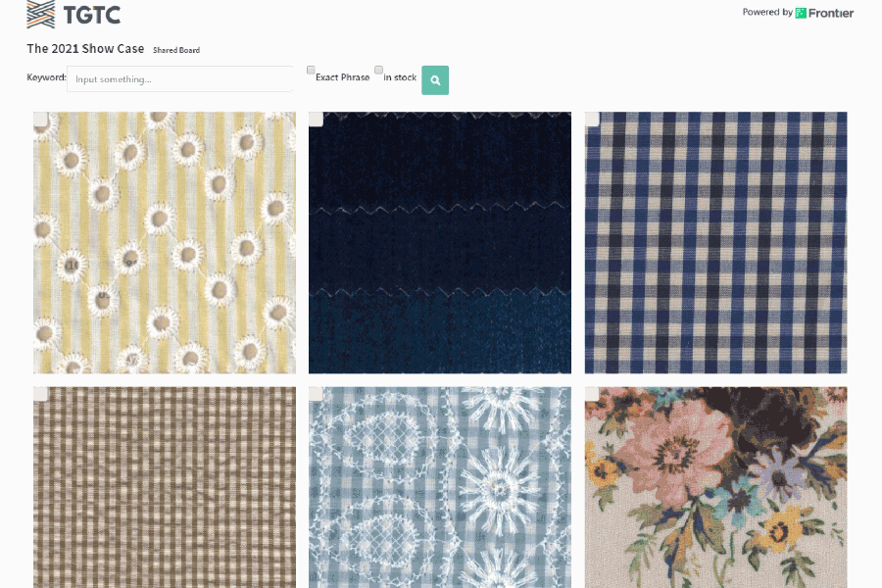Click the TGTC logo
This screenshot has width=882, height=588.
coord(73,14)
